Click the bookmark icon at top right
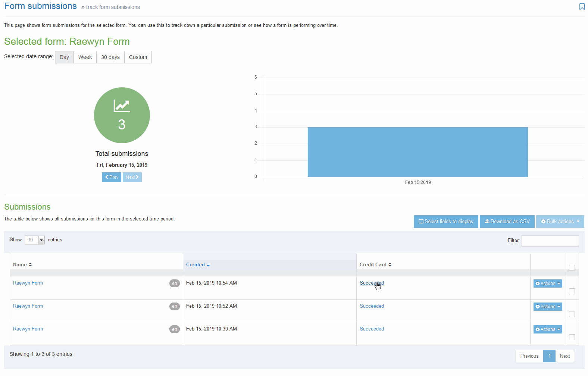Image resolution: width=588 pixels, height=376 pixels. [x=582, y=7]
